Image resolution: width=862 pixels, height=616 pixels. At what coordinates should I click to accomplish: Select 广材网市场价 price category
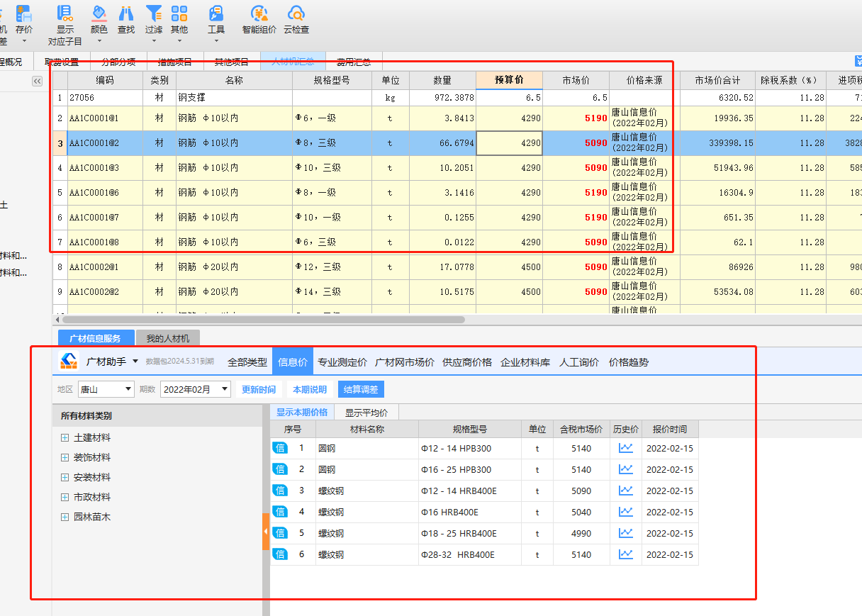[x=405, y=362]
